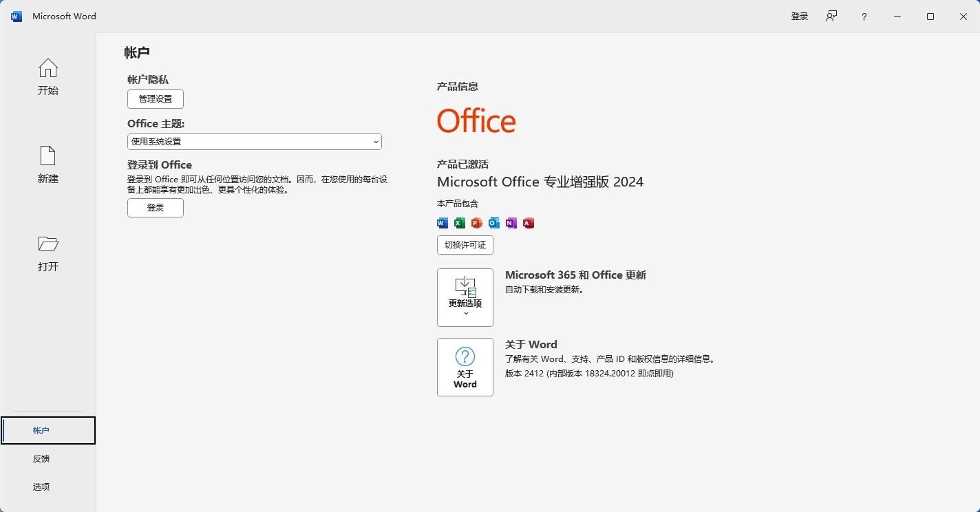The height and width of the screenshot is (512, 980).
Task: Select the Word icon under 本产品包含
Action: [x=442, y=222]
